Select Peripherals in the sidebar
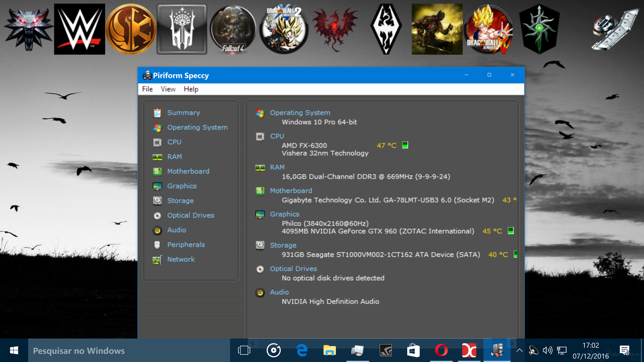This screenshot has width=644, height=362. click(x=186, y=244)
